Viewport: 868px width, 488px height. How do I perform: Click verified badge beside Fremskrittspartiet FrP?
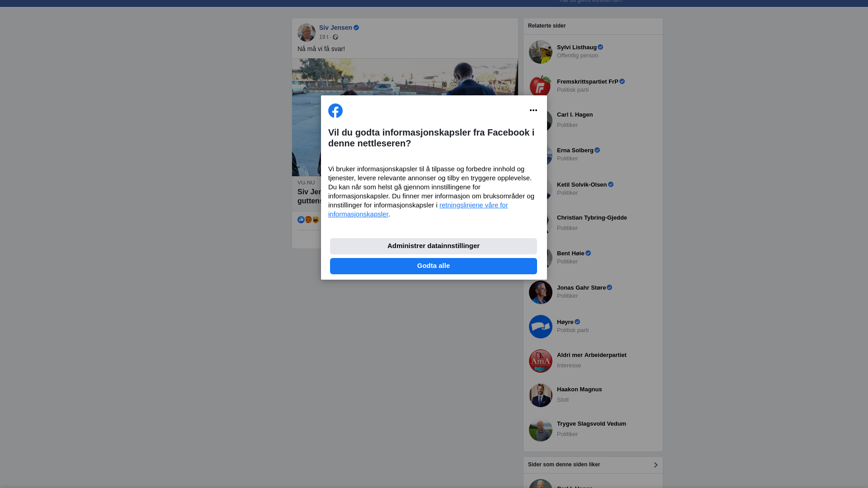[x=622, y=82]
